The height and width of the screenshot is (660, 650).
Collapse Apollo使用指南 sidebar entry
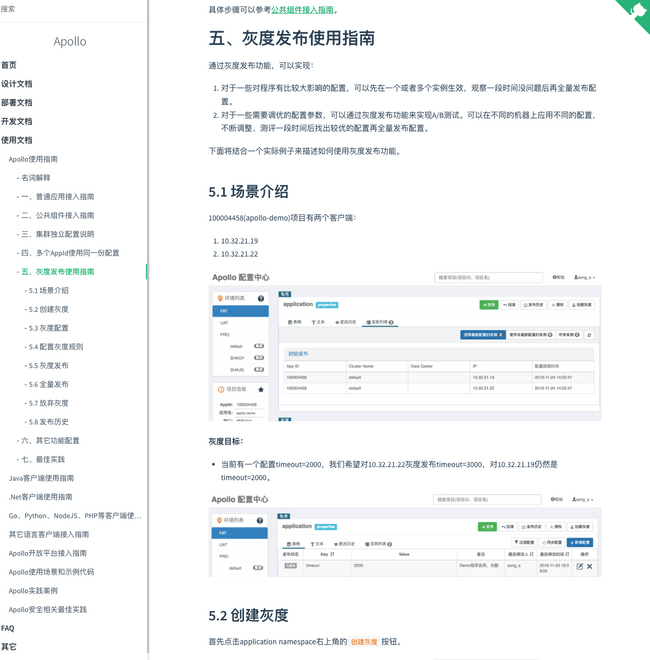pos(33,159)
